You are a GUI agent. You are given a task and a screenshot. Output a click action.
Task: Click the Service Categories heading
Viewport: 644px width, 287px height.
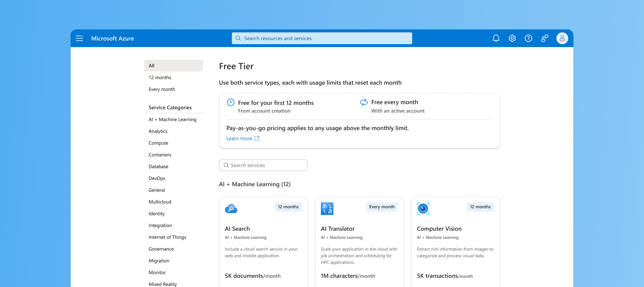point(170,107)
